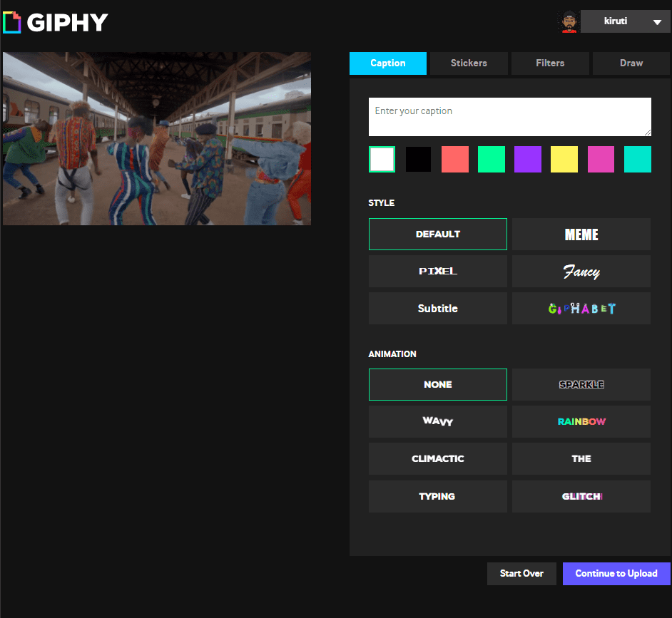Click the GIPHY logo icon
Viewport: 672px width, 618px height.
[x=11, y=22]
